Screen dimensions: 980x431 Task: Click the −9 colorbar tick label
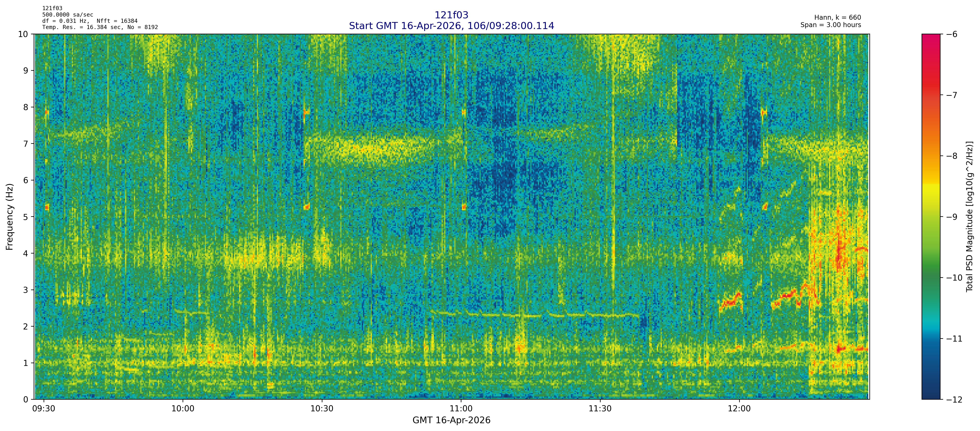tap(951, 217)
